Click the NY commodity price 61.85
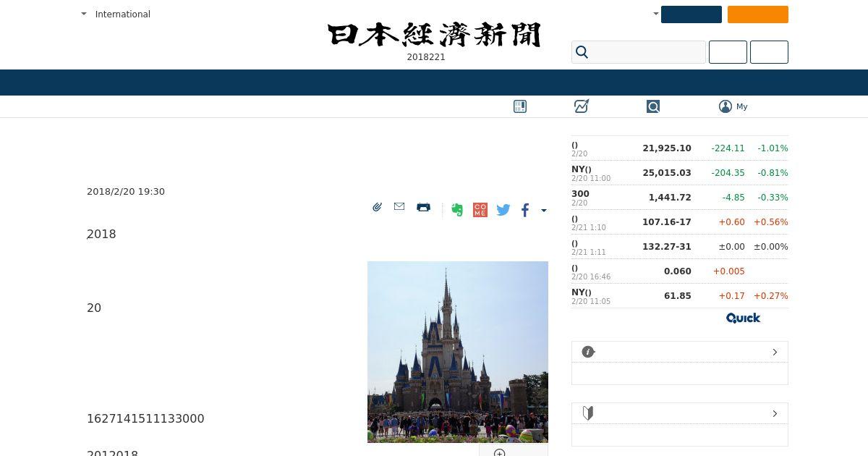The height and width of the screenshot is (456, 868). click(678, 295)
